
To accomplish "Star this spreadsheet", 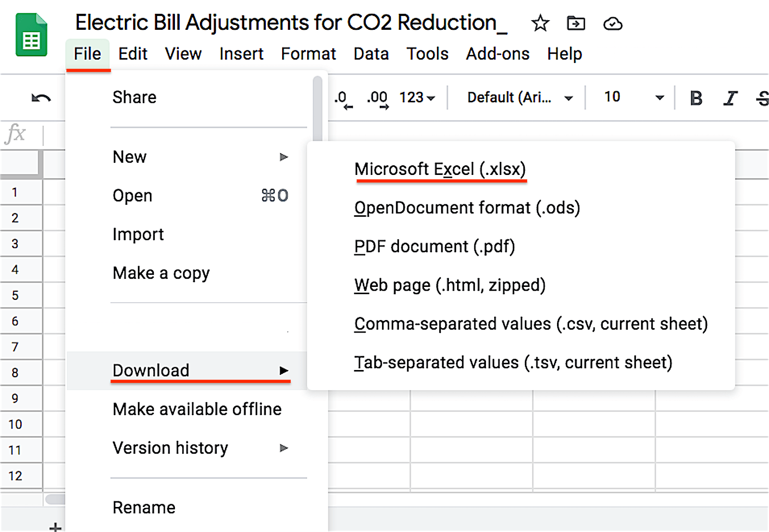I will pyautogui.click(x=540, y=23).
